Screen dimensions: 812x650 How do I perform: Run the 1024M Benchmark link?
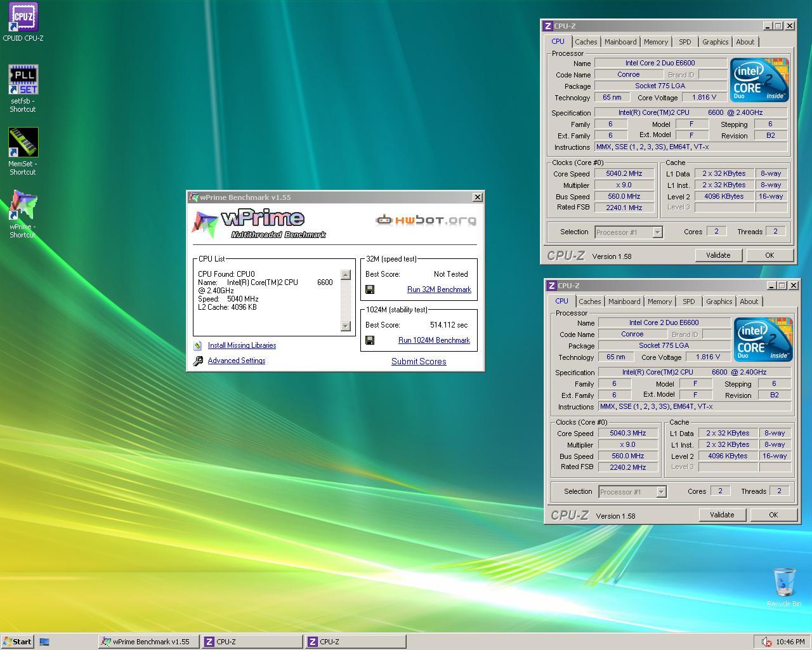434,340
